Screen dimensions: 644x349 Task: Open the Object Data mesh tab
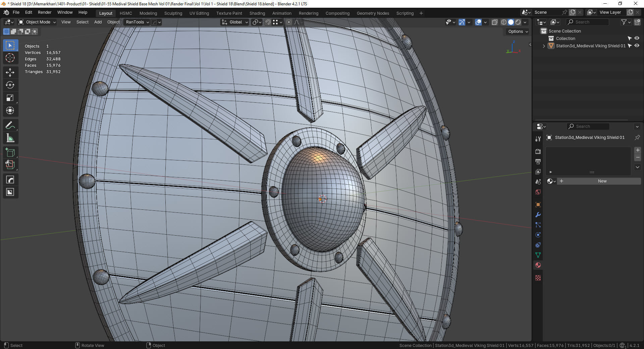pyautogui.click(x=538, y=255)
